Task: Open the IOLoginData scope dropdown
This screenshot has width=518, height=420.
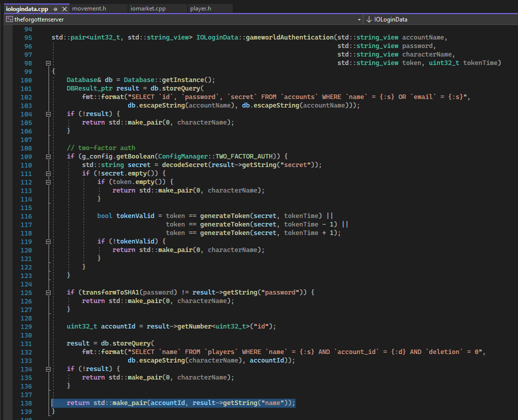Action: (x=441, y=19)
